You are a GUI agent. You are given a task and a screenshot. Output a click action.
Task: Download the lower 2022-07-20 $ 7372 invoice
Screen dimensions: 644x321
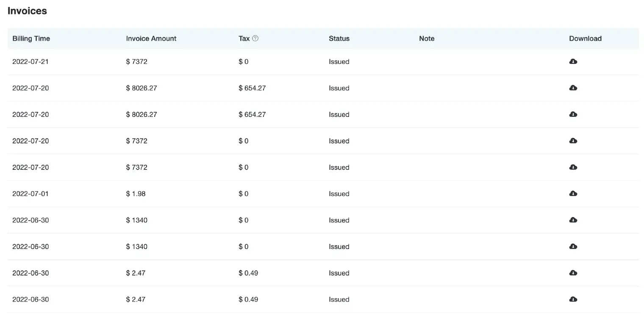573,167
